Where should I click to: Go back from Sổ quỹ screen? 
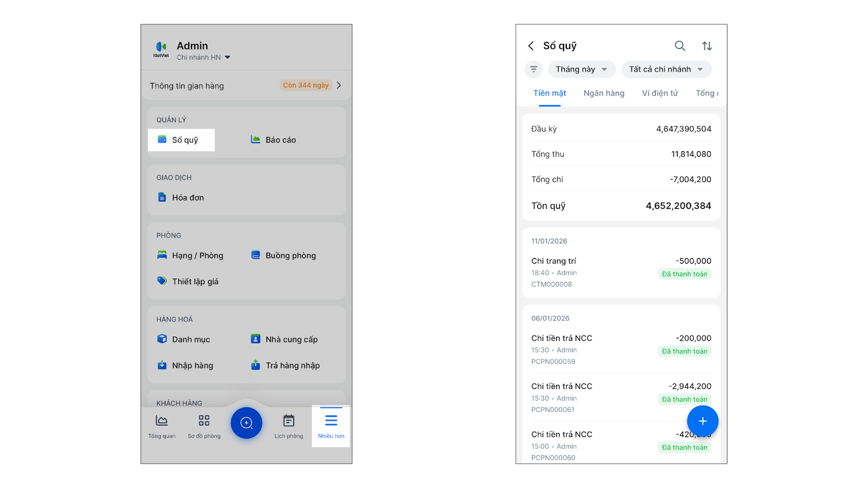click(x=531, y=46)
